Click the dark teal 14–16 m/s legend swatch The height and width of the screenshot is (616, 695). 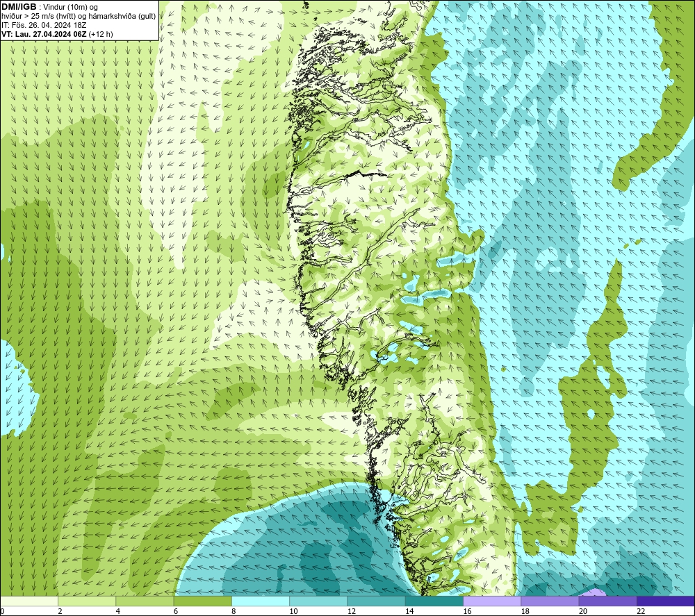click(434, 601)
